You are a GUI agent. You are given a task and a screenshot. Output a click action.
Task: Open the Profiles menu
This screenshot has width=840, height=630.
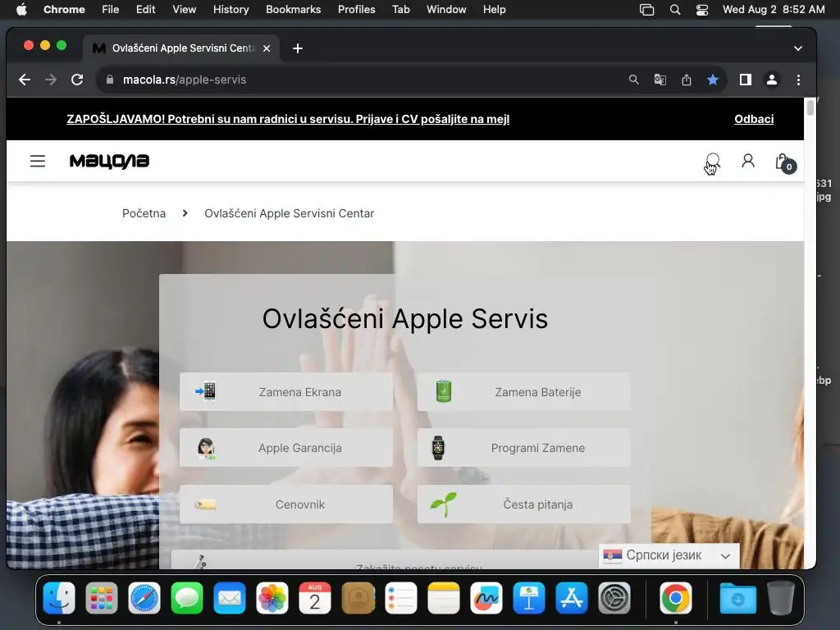[356, 10]
